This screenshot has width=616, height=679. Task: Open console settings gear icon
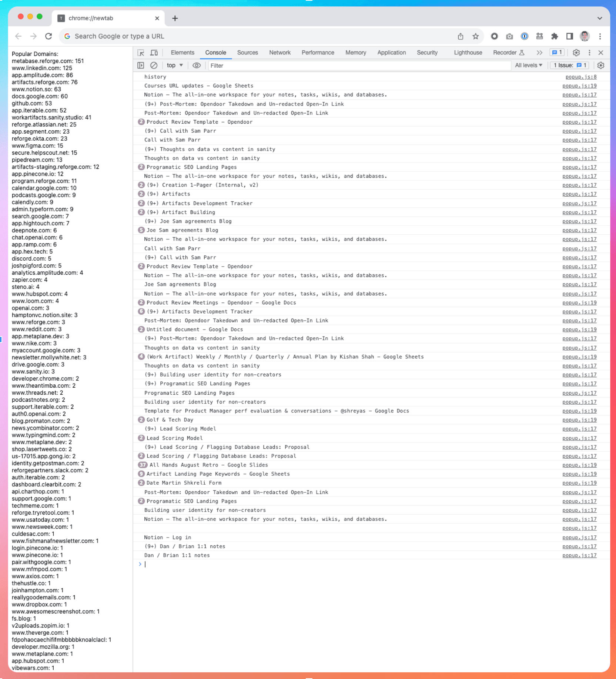point(601,66)
